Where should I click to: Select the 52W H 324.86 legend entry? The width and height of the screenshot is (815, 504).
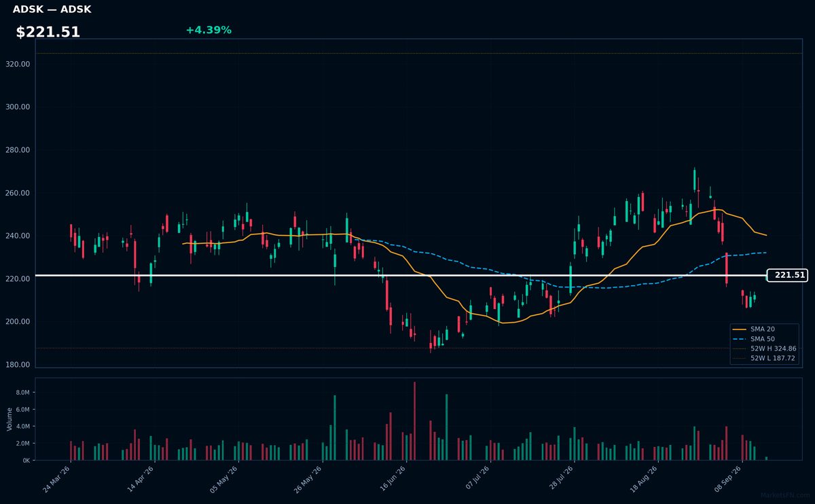pos(765,348)
